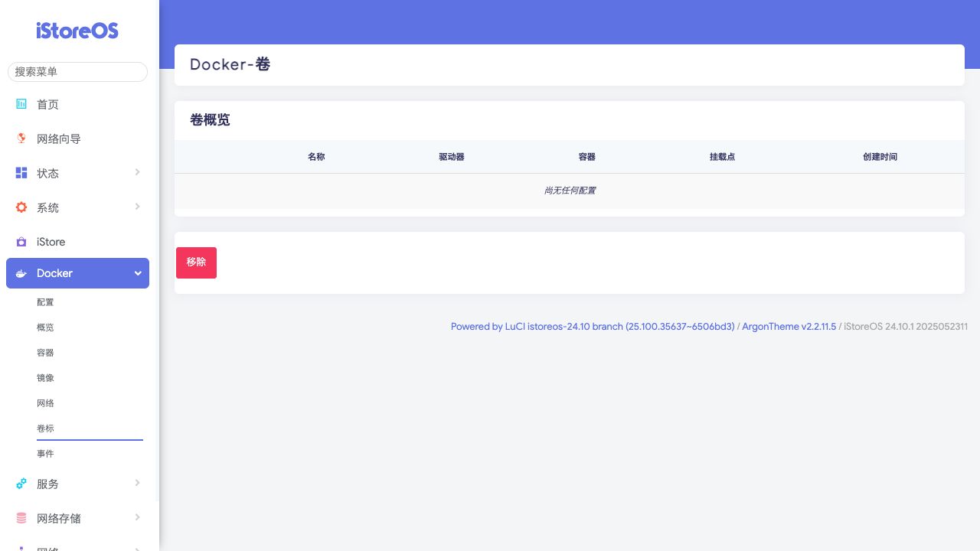Focus the 搜索菜单 search field
The image size is (980, 551).
click(x=77, y=71)
